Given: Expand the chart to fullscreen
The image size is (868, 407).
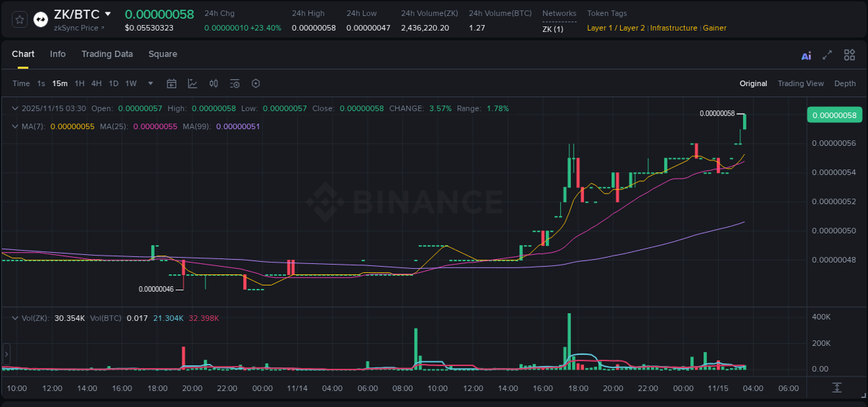Looking at the screenshot, I should coord(827,55).
